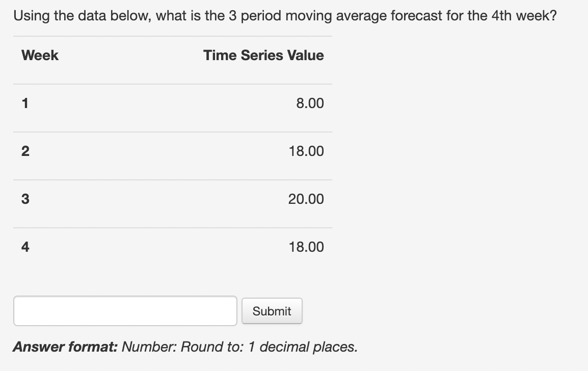Click the value 8.00 in the table
Image resolution: width=588 pixels, height=371 pixels.
(311, 103)
